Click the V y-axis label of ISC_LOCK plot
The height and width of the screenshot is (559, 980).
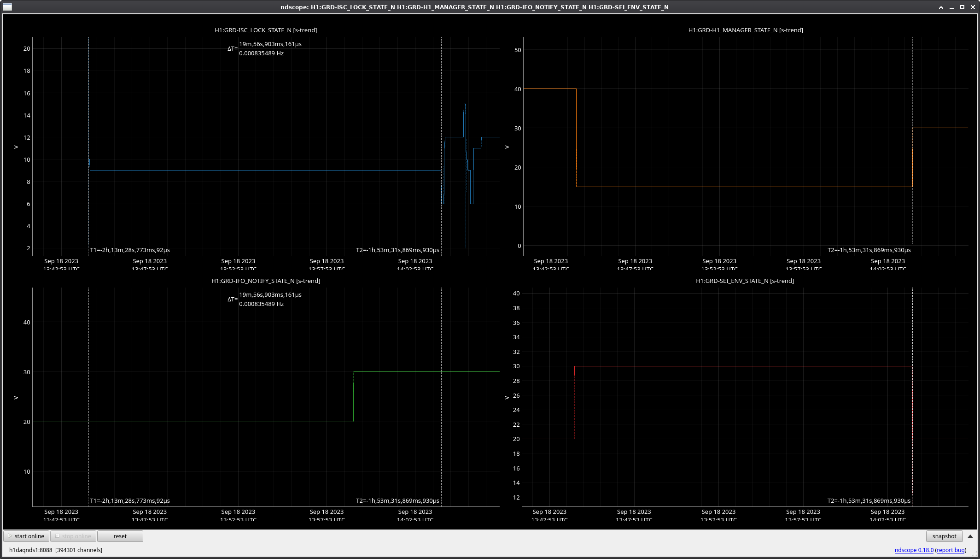pos(16,147)
